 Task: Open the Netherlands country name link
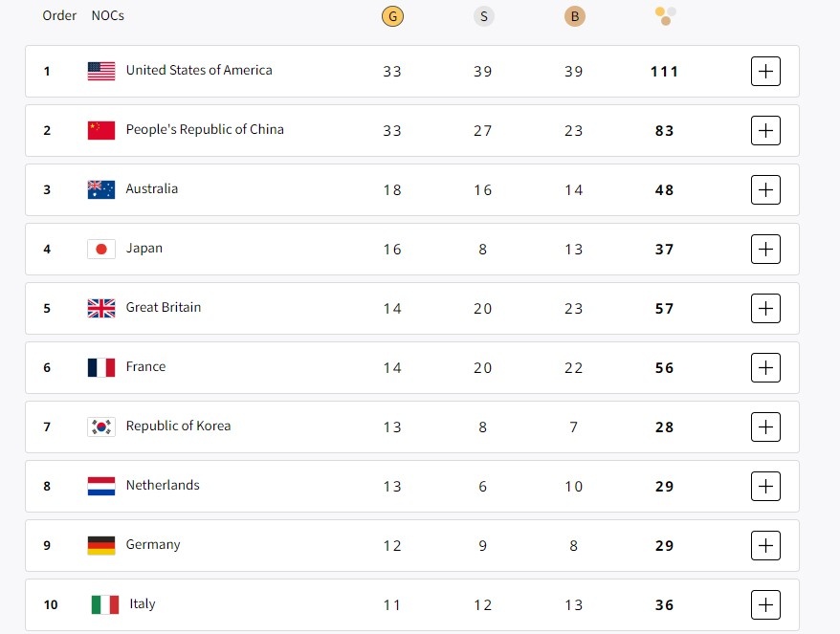(163, 486)
